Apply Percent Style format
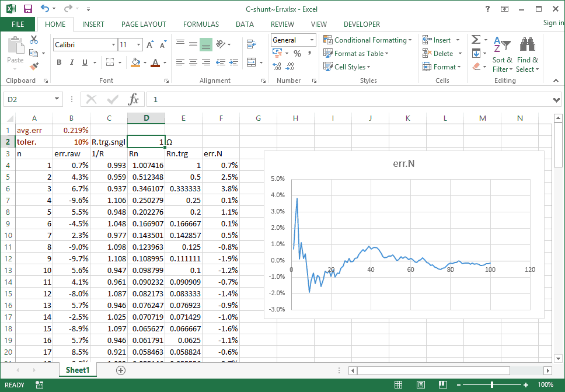 tap(297, 53)
